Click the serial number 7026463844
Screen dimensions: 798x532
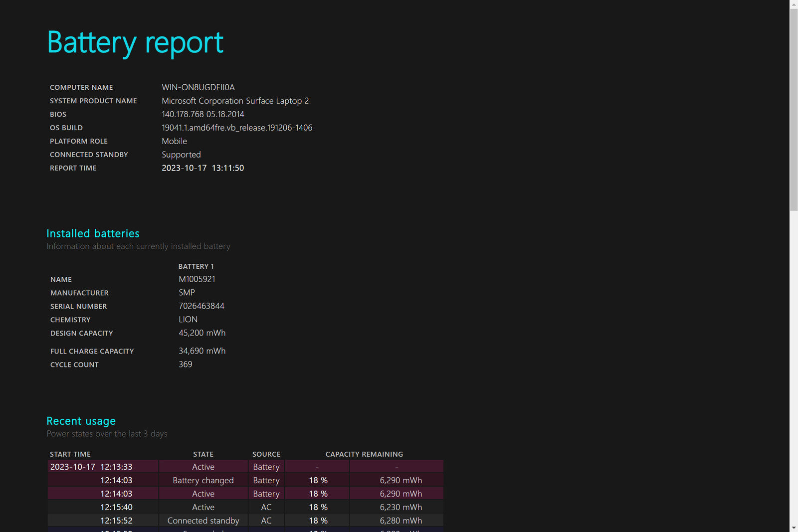[201, 306]
